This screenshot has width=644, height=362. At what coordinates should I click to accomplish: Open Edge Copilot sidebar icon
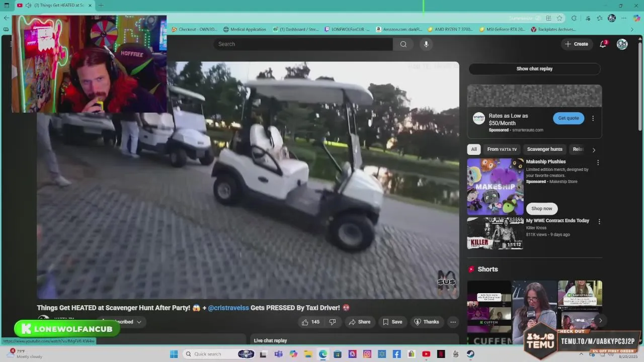pos(636,18)
